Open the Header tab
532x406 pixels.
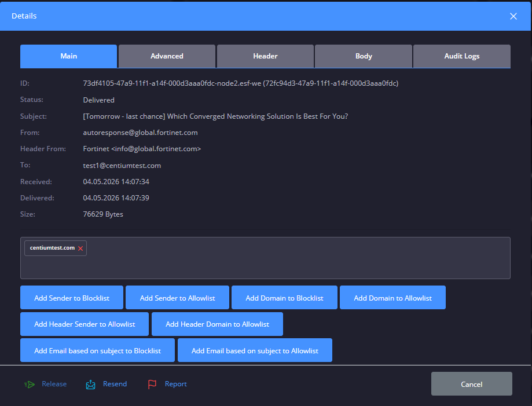tap(265, 56)
